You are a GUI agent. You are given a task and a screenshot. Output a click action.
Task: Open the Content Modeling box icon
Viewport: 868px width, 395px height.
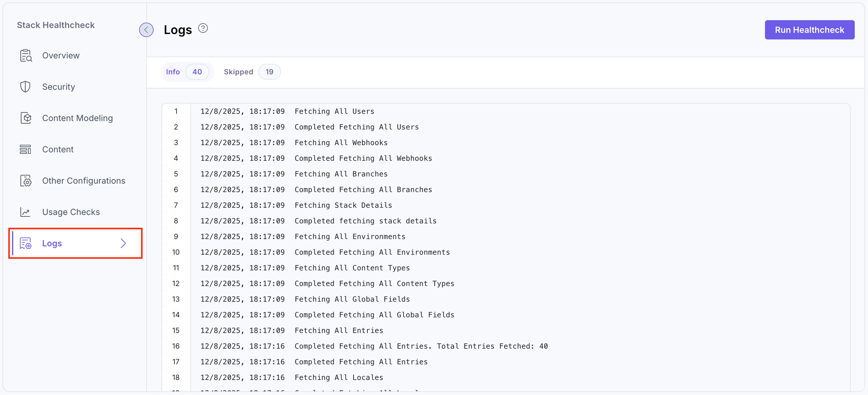coord(26,118)
